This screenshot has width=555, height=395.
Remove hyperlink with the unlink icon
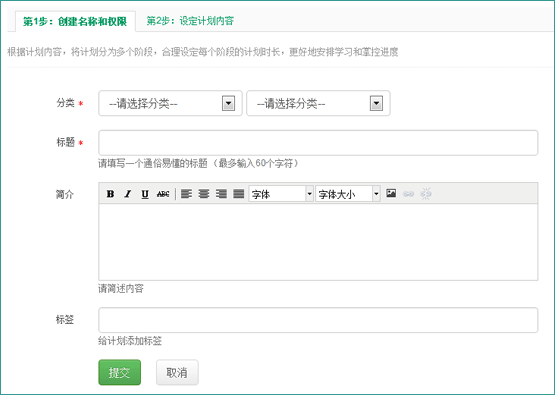[426, 194]
